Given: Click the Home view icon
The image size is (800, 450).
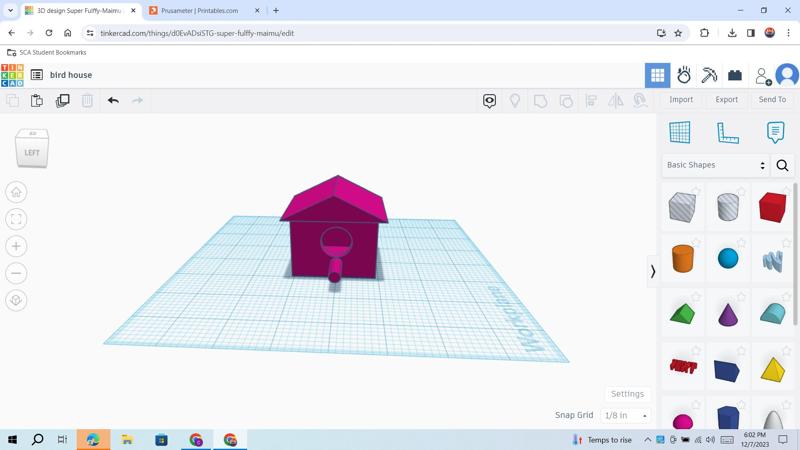Looking at the screenshot, I should tap(16, 192).
